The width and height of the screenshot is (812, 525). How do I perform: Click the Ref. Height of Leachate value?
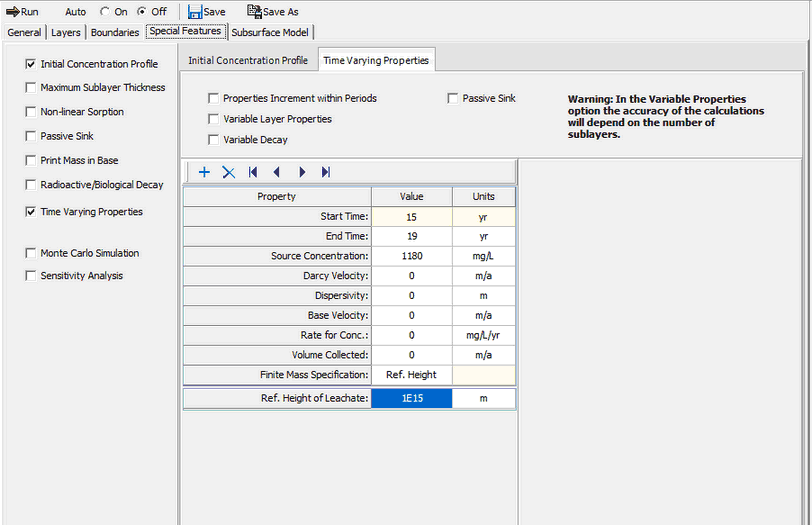coord(411,399)
